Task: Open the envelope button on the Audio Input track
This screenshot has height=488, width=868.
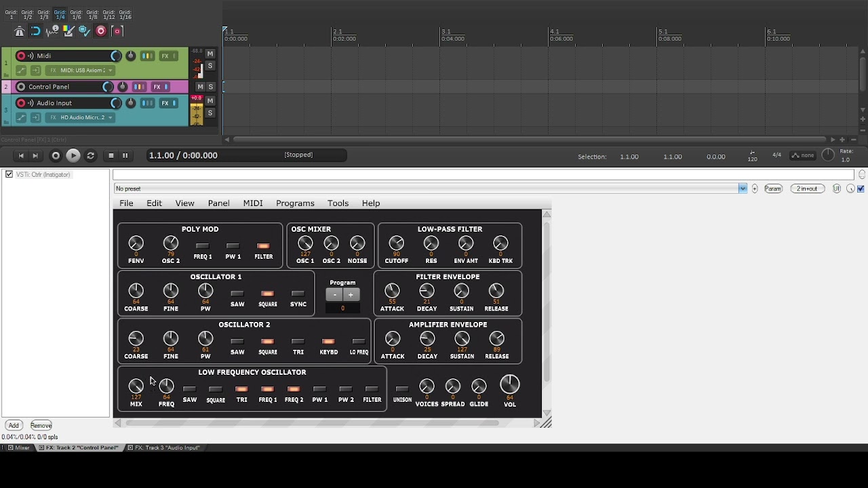Action: 21,118
